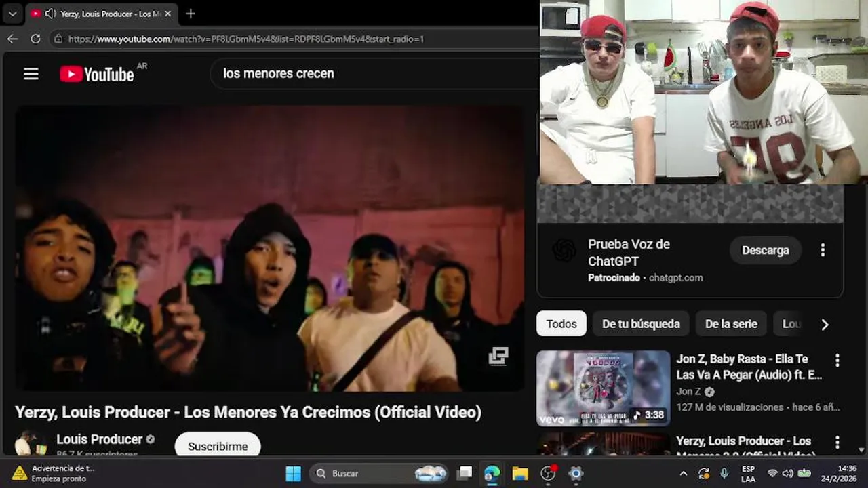Select the "De tu búsqueda" chip
Image resolution: width=868 pixels, height=488 pixels.
coord(641,324)
